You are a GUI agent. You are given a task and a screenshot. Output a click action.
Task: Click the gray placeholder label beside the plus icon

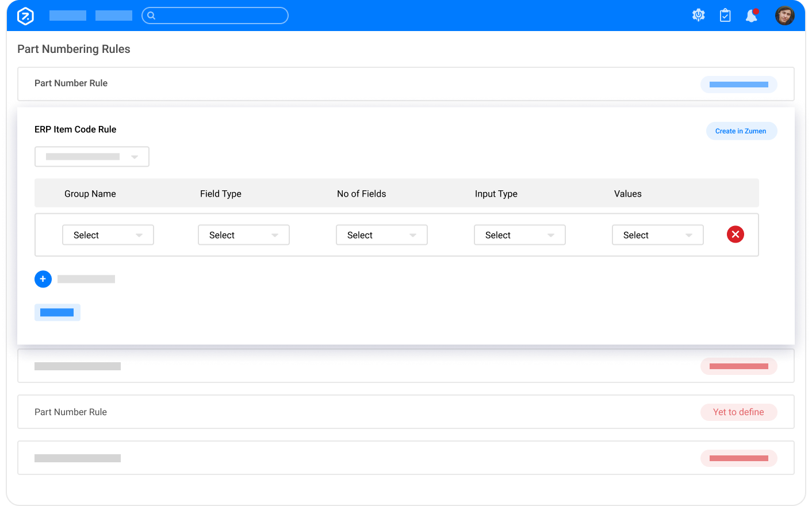(86, 279)
